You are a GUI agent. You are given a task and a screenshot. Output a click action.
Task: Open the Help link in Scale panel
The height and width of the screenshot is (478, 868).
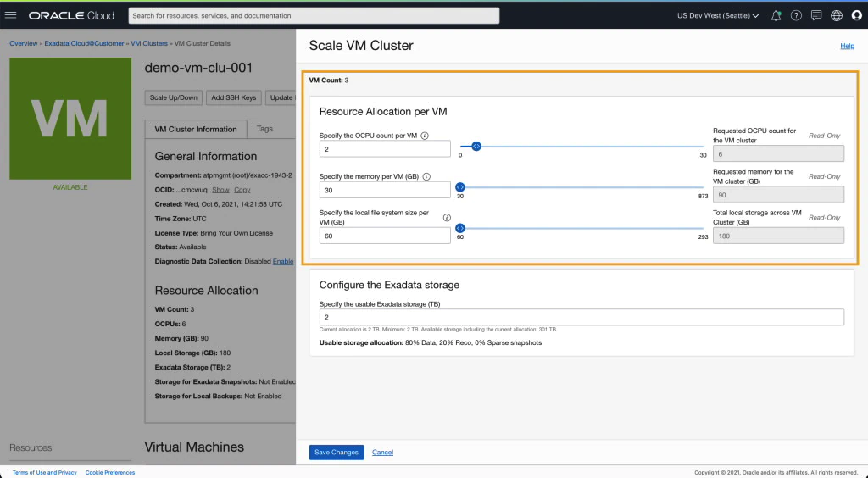pyautogui.click(x=847, y=46)
